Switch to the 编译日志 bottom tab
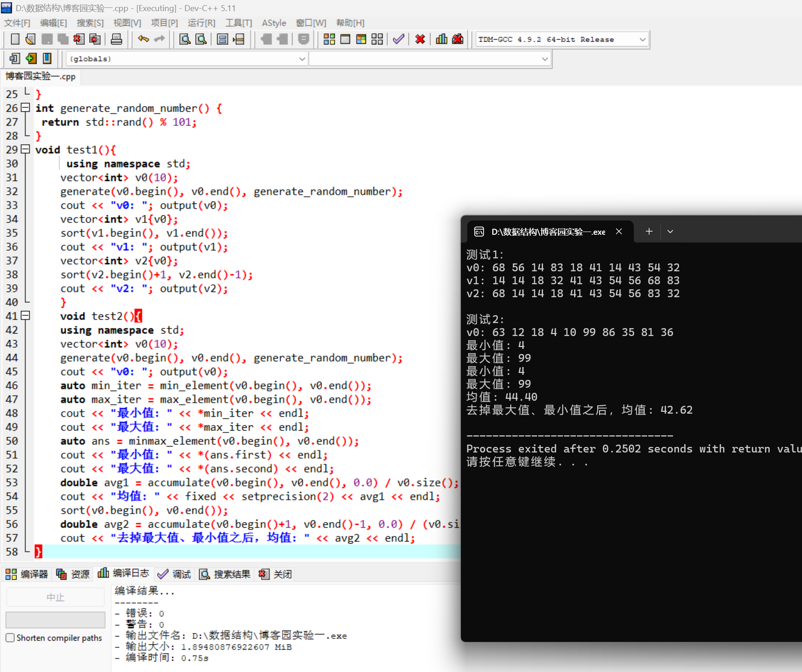 [x=123, y=574]
